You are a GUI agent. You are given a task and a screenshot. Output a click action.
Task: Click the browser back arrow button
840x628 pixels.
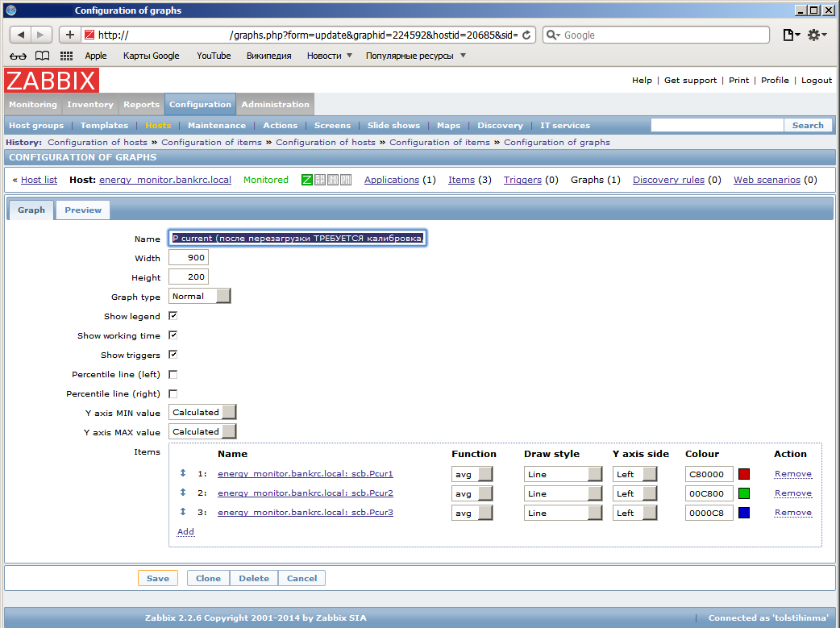point(20,35)
